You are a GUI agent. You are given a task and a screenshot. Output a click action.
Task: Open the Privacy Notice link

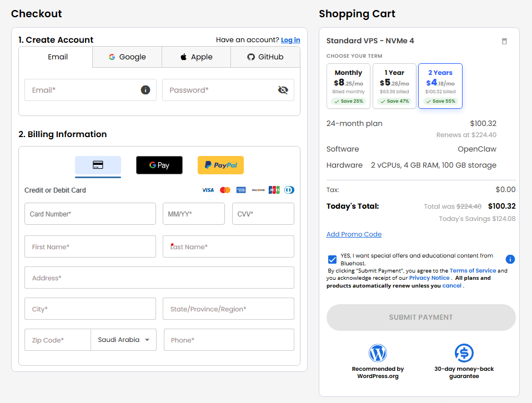point(429,278)
